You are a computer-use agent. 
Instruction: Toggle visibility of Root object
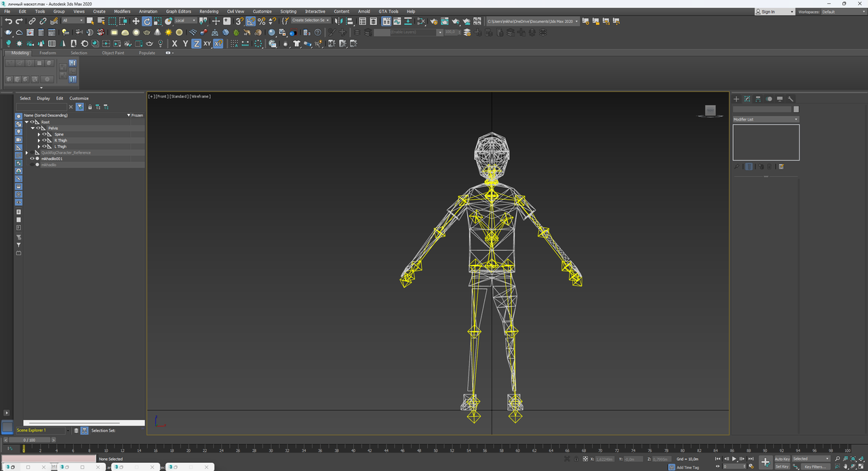click(32, 122)
